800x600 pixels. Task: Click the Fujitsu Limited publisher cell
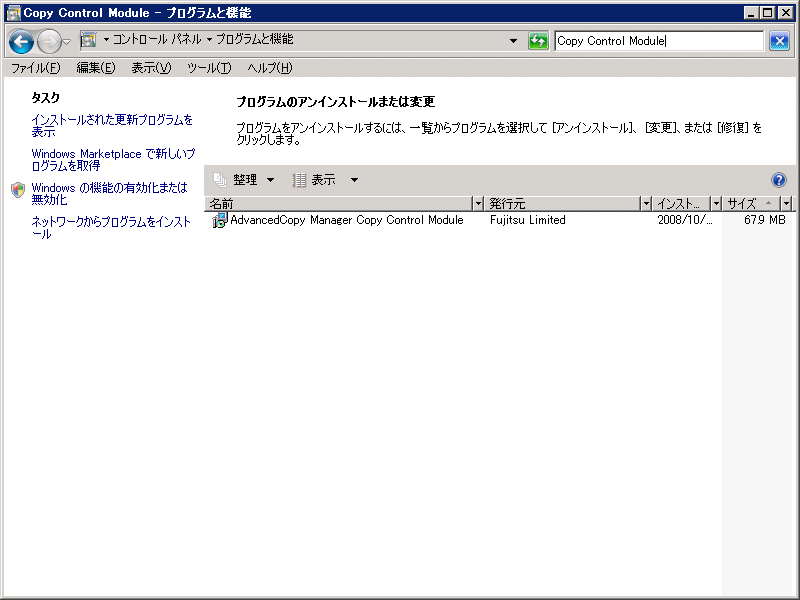pos(528,220)
